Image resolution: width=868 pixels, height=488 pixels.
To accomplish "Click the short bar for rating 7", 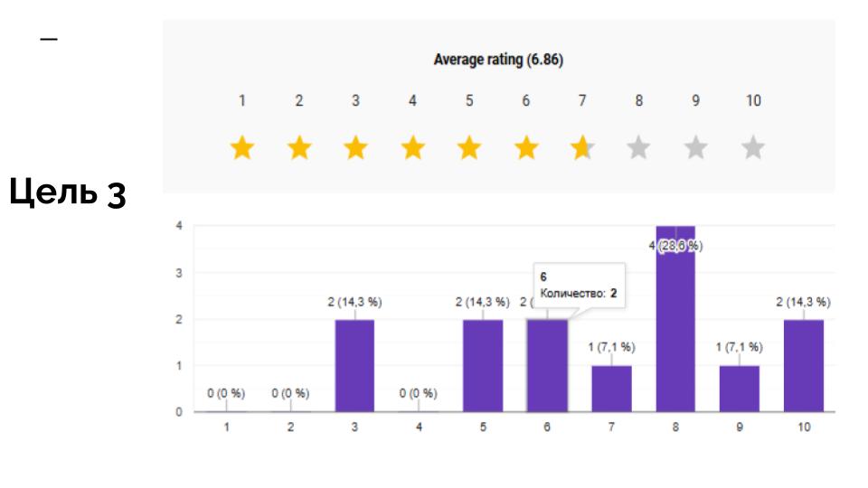I will pos(611,389).
